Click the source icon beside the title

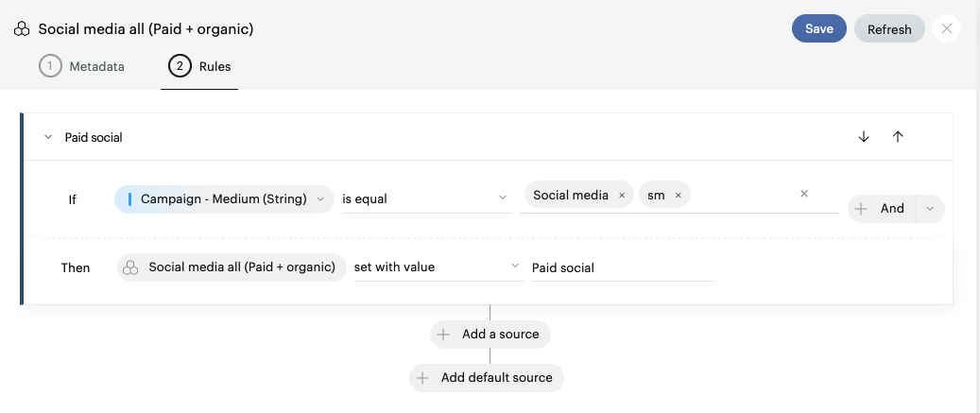tap(22, 29)
